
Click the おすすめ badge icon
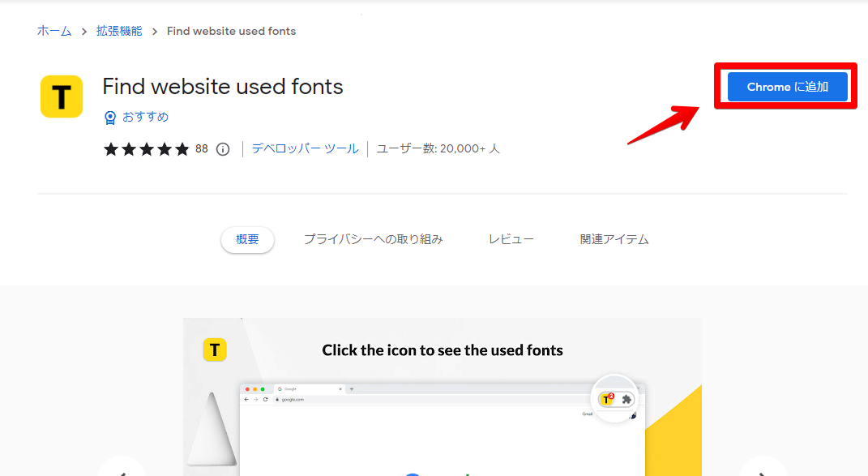[110, 118]
